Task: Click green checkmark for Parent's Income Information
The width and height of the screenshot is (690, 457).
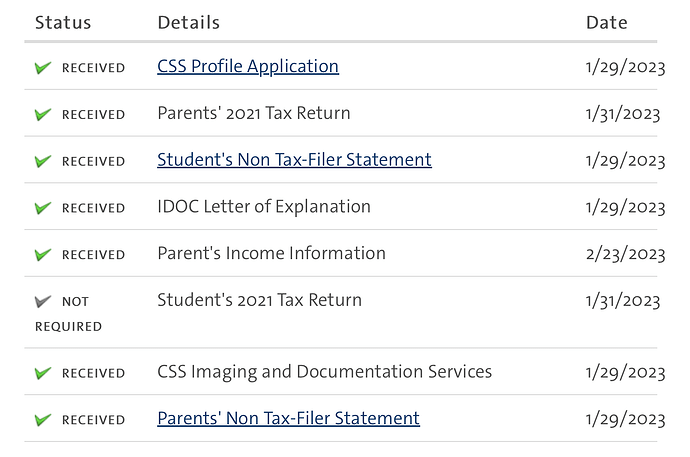Action: point(43,255)
